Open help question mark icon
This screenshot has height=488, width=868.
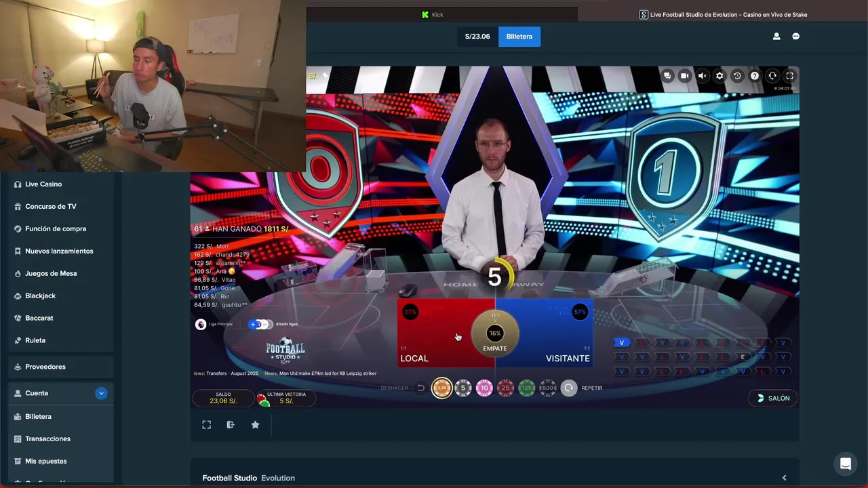coord(754,76)
